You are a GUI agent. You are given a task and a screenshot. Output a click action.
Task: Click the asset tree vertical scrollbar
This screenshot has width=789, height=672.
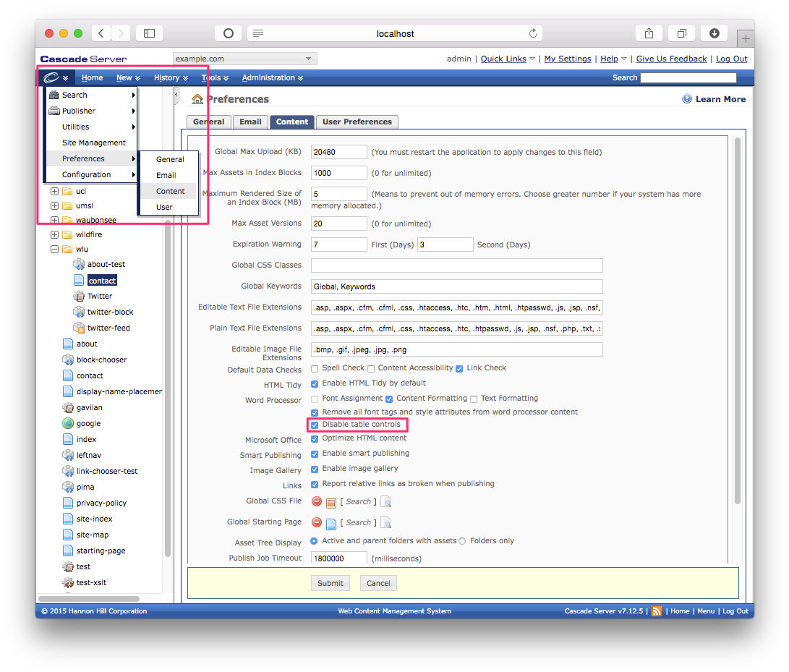coord(168,388)
